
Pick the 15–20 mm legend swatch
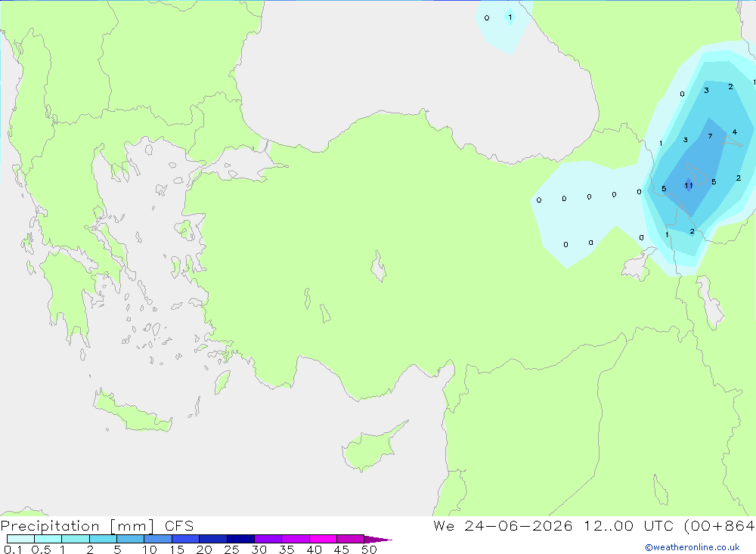click(x=186, y=539)
